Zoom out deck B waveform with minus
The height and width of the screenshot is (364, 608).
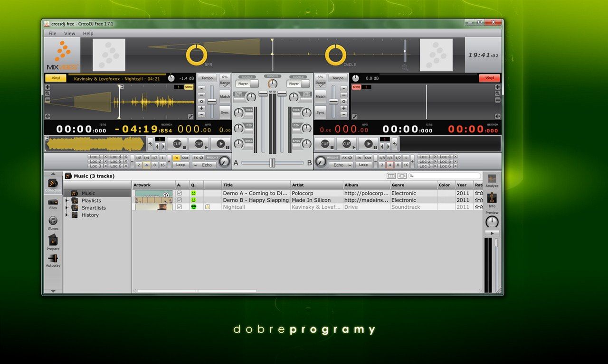497,100
